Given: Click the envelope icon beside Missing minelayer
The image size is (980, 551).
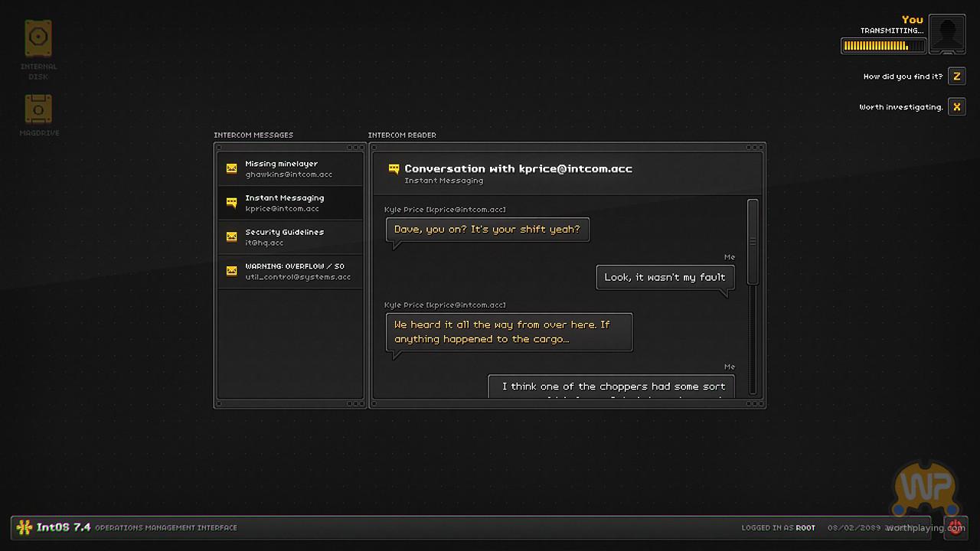Looking at the screenshot, I should (x=231, y=168).
